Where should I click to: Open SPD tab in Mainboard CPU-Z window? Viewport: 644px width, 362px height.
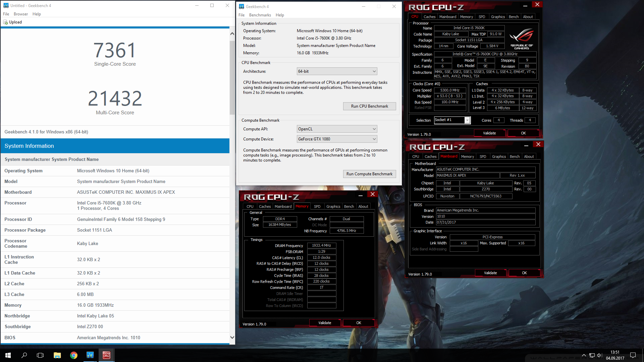[483, 157]
